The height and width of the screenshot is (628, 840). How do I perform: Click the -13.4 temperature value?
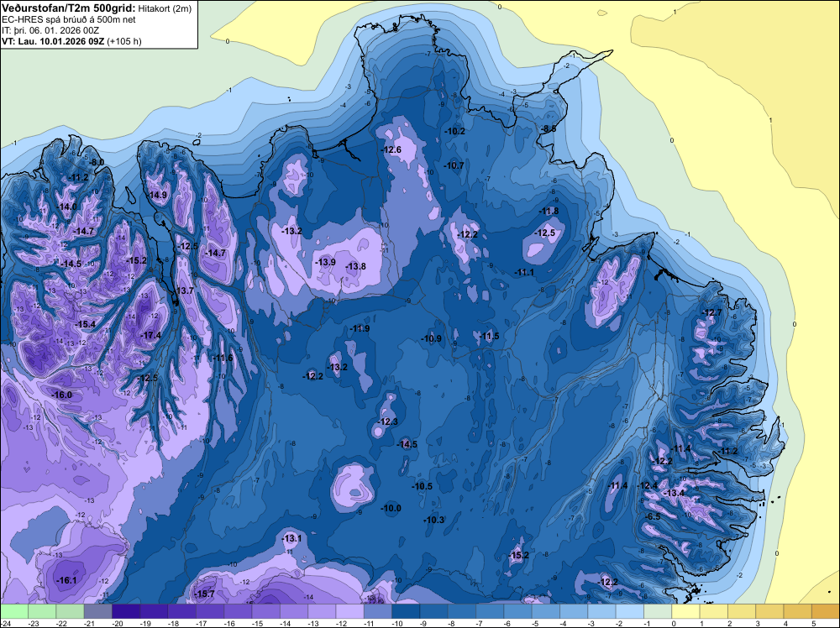(675, 493)
